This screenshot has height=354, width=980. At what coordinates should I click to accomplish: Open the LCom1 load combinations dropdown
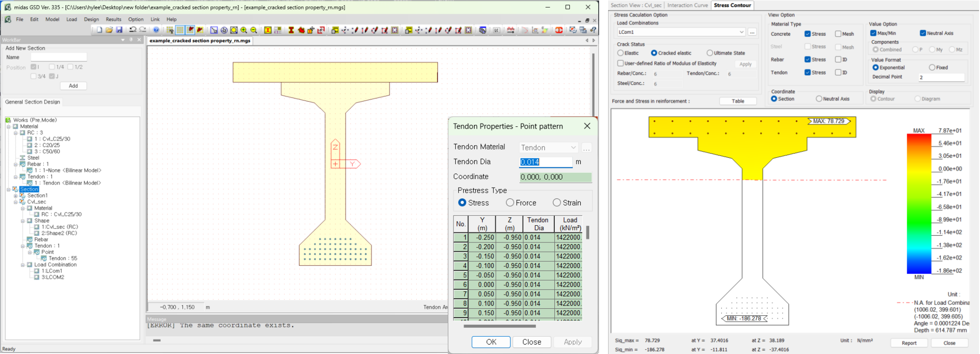click(741, 32)
